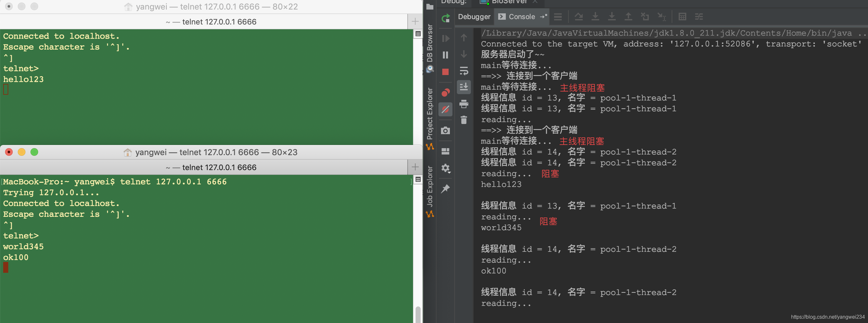This screenshot has height=323, width=868.
Task: Click the Force Step Into icon
Action: point(612,17)
